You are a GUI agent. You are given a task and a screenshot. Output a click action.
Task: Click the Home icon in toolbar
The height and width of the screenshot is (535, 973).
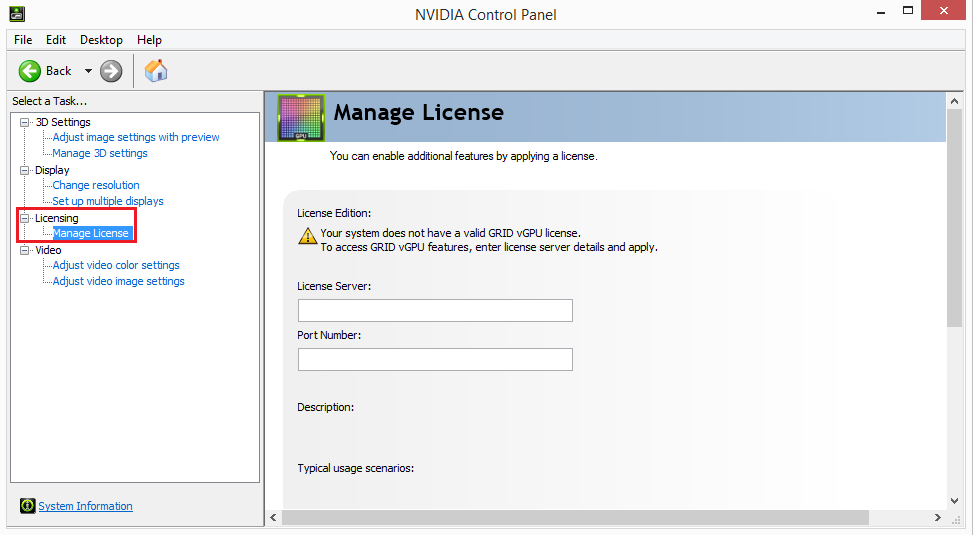pyautogui.click(x=156, y=71)
